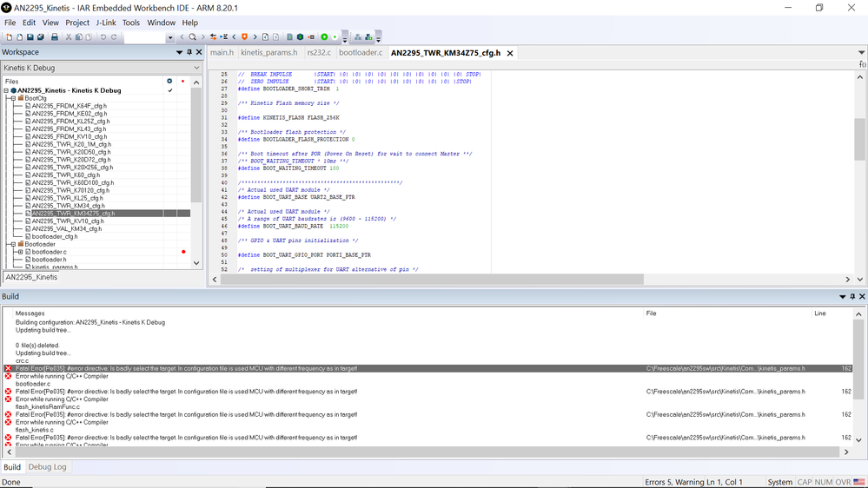
Task: Click the Go To line icon
Action: click(x=223, y=37)
